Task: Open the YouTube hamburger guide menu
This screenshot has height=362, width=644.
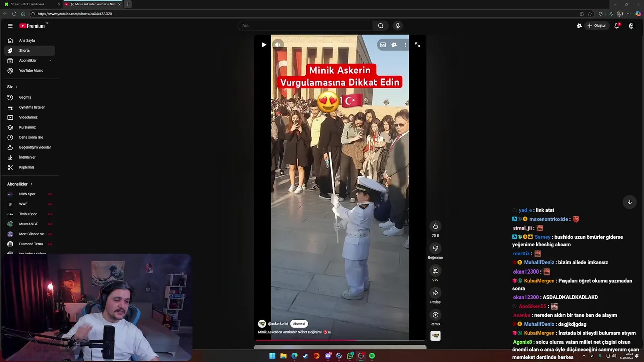Action: tap(10, 26)
